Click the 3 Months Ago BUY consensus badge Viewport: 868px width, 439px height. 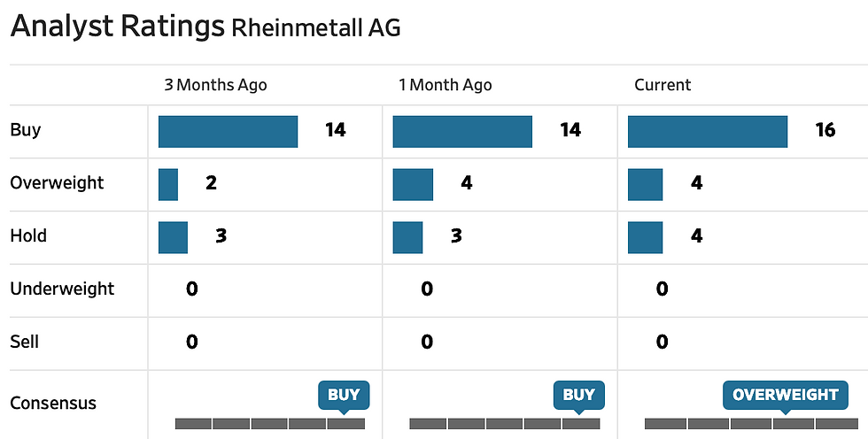pyautogui.click(x=344, y=395)
